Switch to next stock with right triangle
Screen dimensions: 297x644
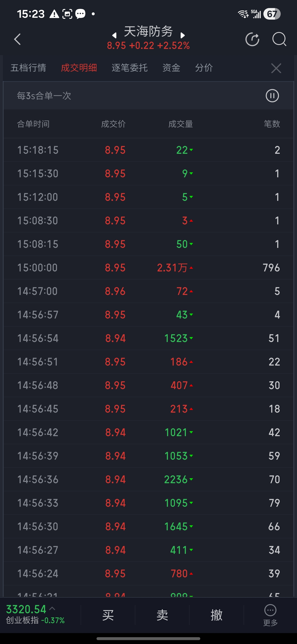pyautogui.click(x=183, y=36)
